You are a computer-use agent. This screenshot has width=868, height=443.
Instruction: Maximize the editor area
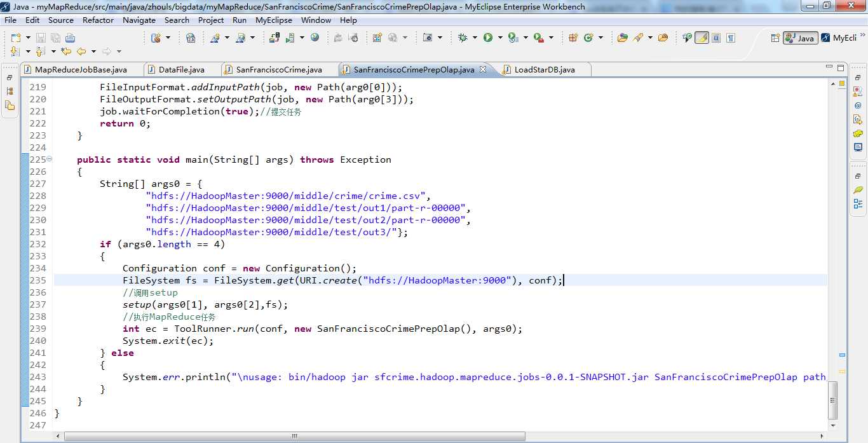pyautogui.click(x=840, y=67)
